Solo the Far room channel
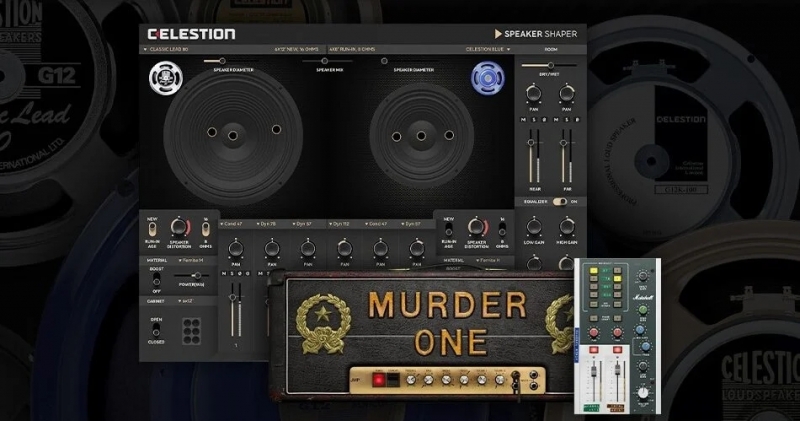 click(566, 120)
